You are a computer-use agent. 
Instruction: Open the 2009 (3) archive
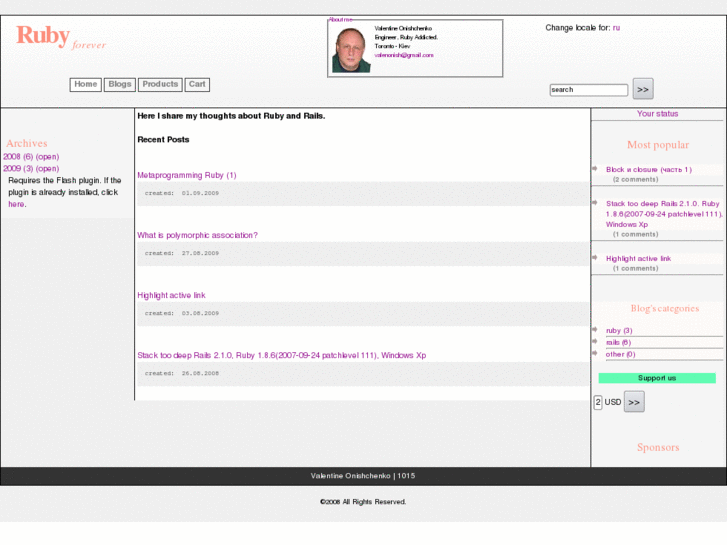point(18,168)
